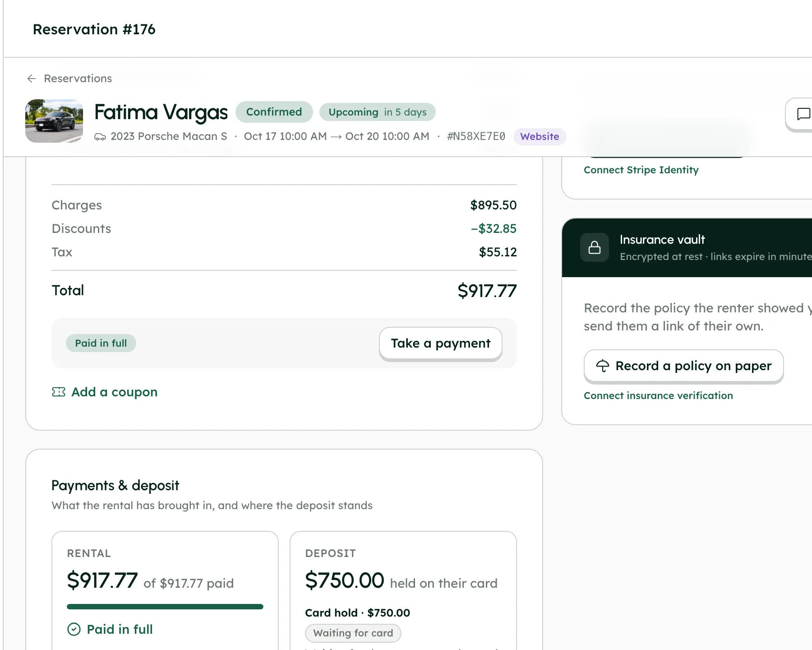Screen dimensions: 812x650
Task: Click the purple Website source tag
Action: [540, 137]
